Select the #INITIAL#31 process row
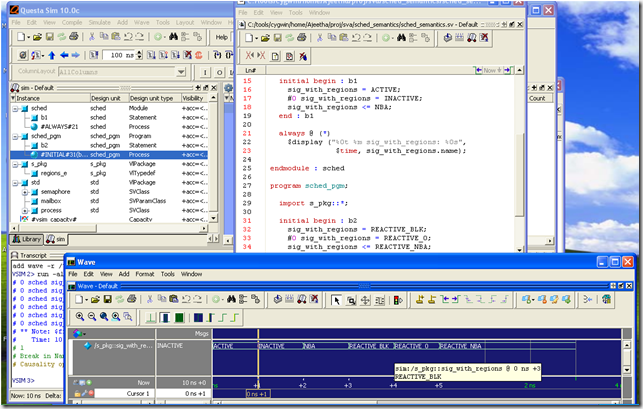The width and height of the screenshot is (643, 409). tap(59, 155)
